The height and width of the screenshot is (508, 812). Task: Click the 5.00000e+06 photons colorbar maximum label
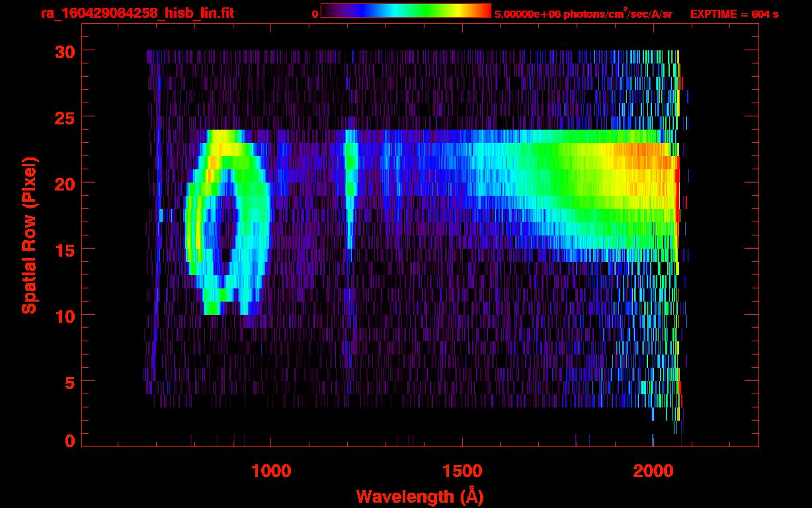click(583, 14)
